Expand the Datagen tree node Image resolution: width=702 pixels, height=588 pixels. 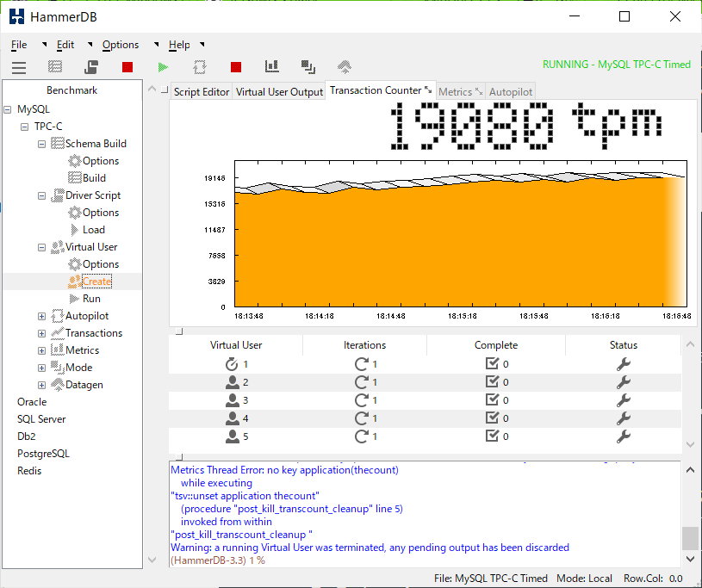tap(41, 386)
